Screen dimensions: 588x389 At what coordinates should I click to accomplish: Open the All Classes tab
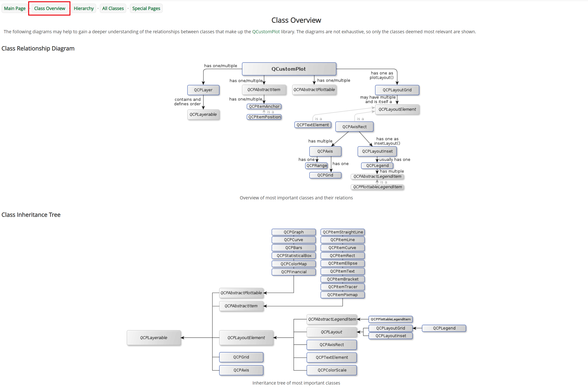tap(113, 8)
